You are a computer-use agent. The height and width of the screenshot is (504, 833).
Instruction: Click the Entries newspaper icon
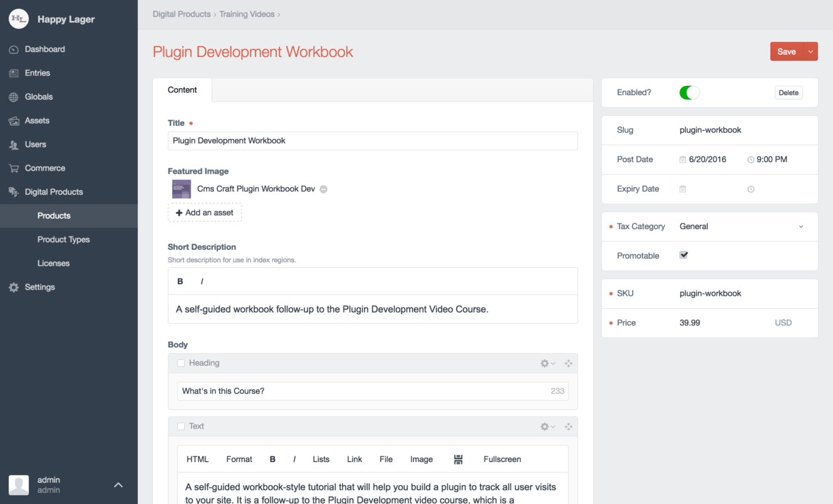click(14, 73)
